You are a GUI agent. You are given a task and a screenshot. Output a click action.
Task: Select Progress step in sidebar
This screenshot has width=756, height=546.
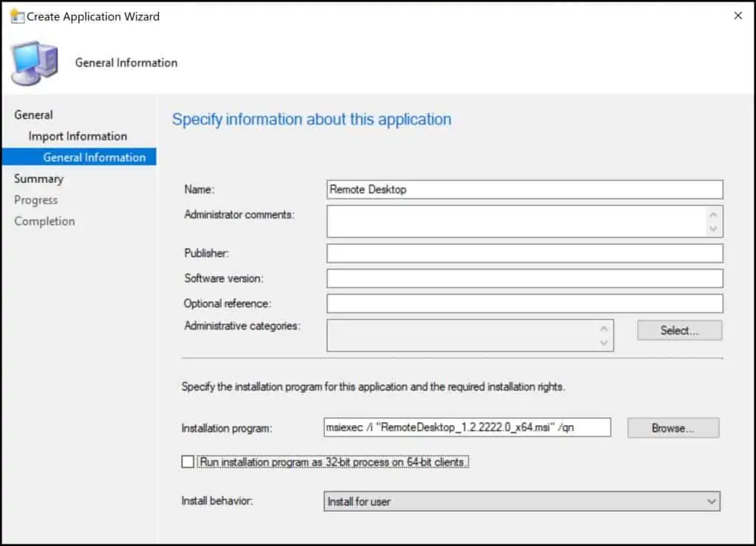click(x=35, y=200)
